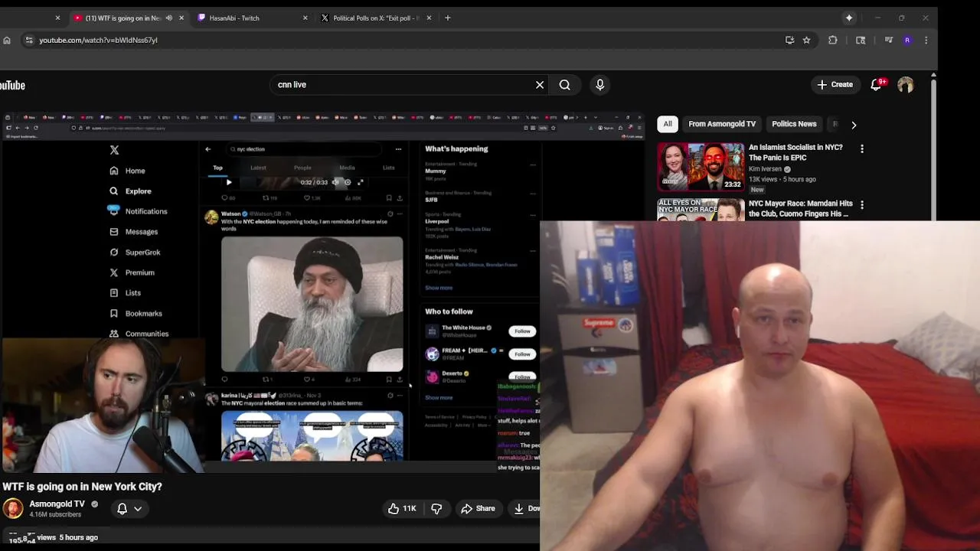Click the Create button

click(x=835, y=85)
